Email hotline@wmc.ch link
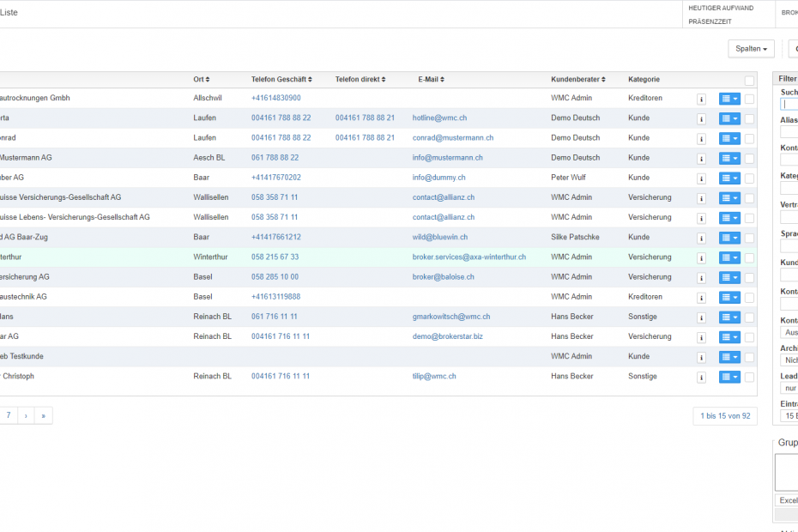This screenshot has height=532, width=798. [439, 118]
